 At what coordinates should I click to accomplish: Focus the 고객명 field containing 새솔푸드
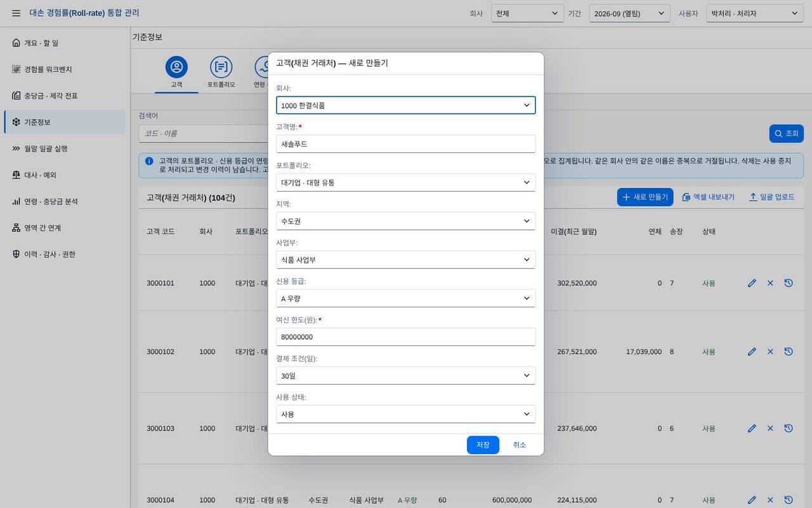click(x=406, y=144)
